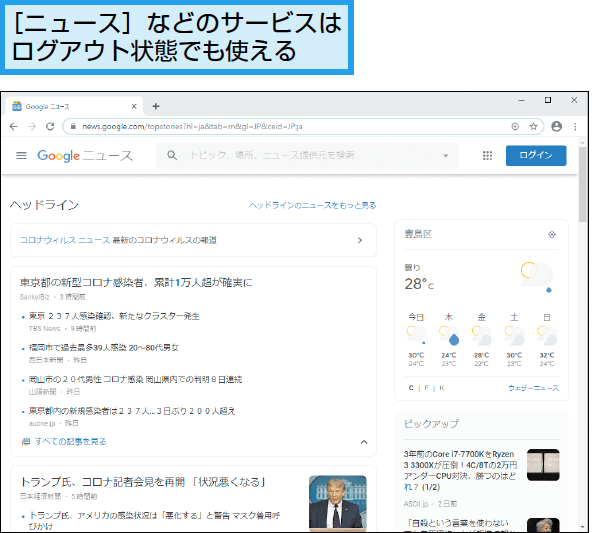Collapse the Tokyo corona story cluster
The height and width of the screenshot is (533, 600).
tap(364, 442)
